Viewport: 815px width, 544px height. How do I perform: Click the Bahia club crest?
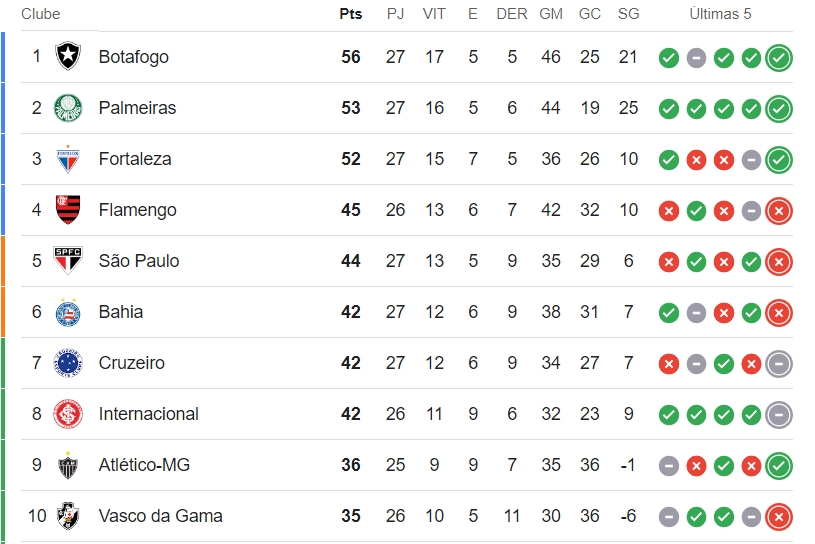click(68, 312)
